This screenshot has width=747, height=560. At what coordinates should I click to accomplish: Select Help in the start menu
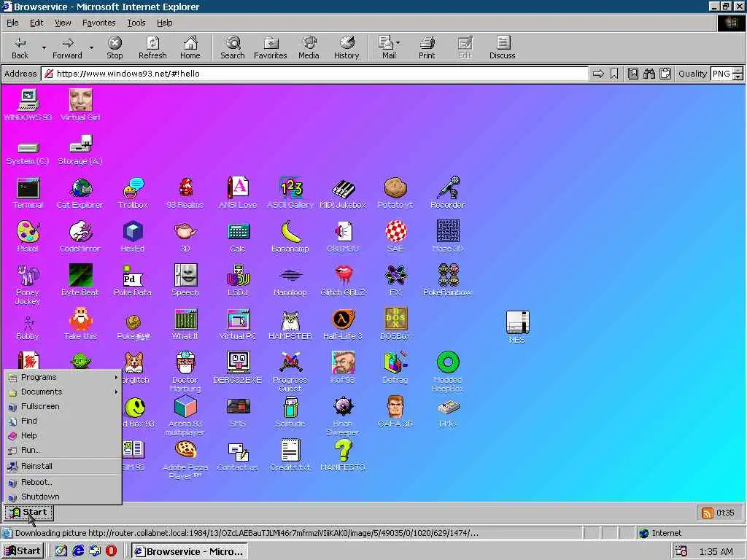(x=63, y=435)
